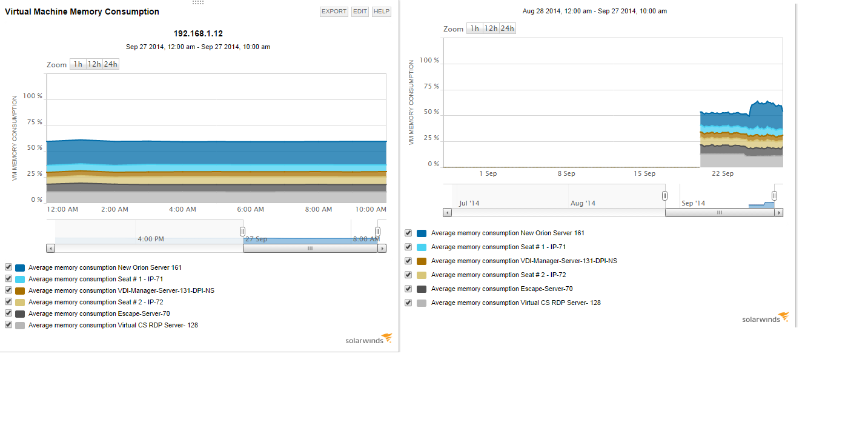Click the right range handle on left chart navigator
The image size is (868, 422).
pos(377,232)
